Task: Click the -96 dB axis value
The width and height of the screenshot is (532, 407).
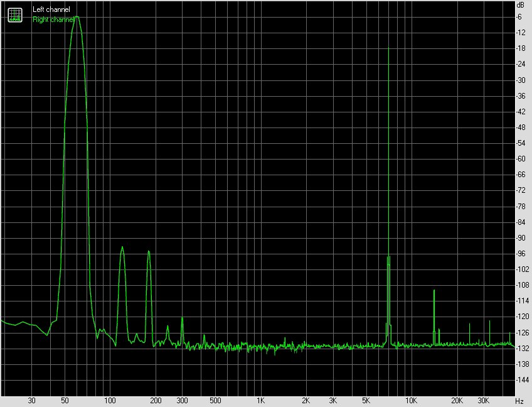Action: [x=521, y=254]
